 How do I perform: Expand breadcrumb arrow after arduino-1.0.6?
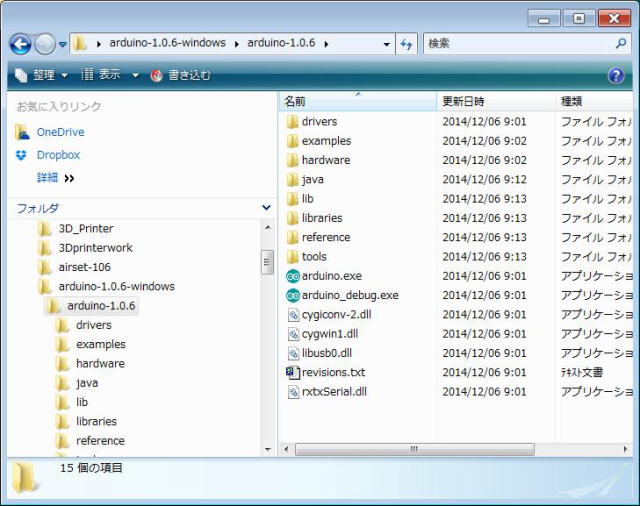coord(326,44)
